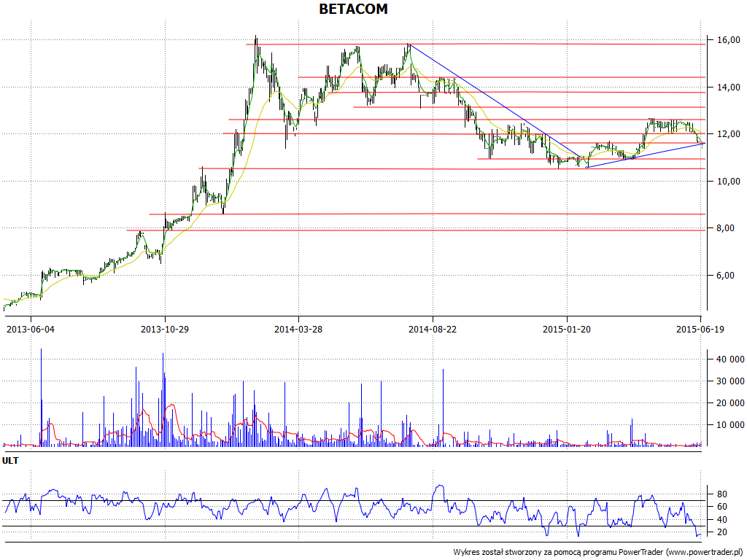
Task: Select the 60 ULT axis label
Action: click(722, 507)
